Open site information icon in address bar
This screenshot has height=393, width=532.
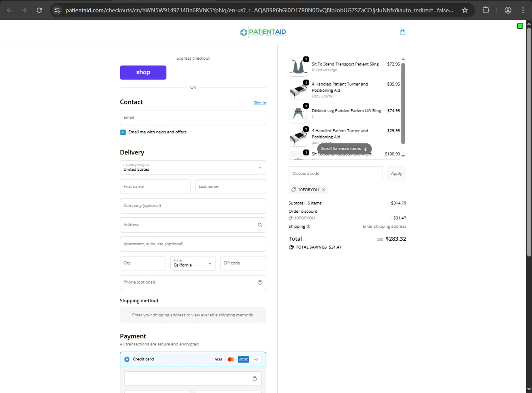[57, 10]
